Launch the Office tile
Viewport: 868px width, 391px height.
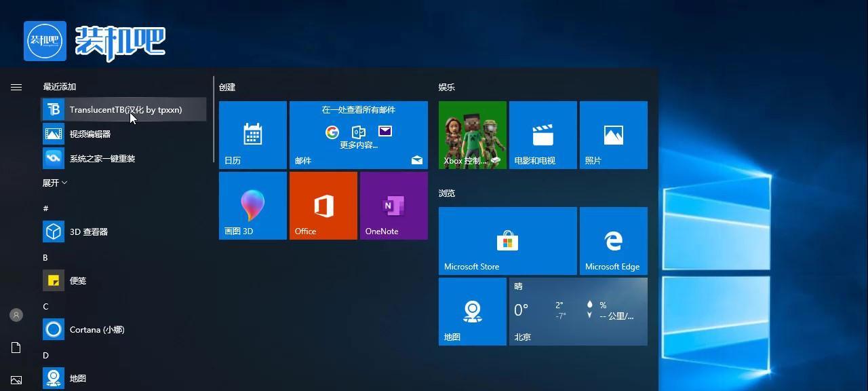[x=323, y=206]
